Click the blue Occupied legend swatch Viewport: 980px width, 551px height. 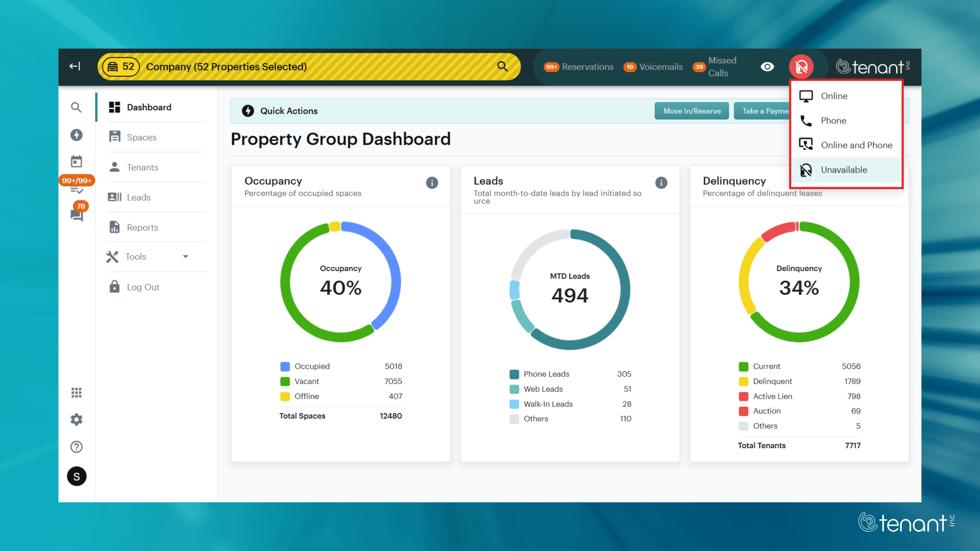pyautogui.click(x=285, y=366)
